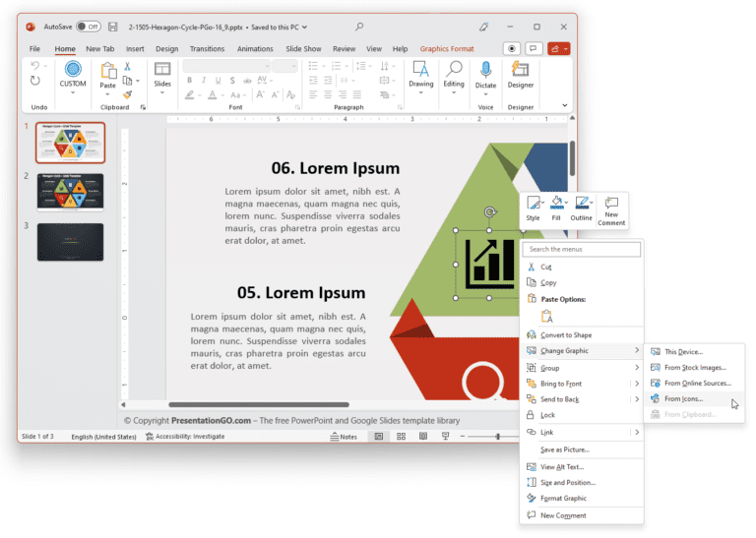Open the Graphics Format tab
This screenshot has width=756, height=538.
tap(447, 48)
